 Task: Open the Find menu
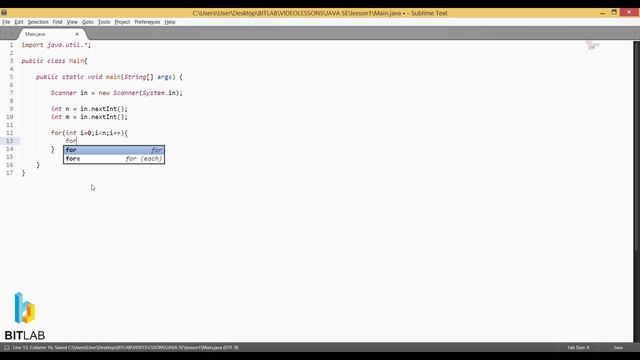pyautogui.click(x=57, y=22)
